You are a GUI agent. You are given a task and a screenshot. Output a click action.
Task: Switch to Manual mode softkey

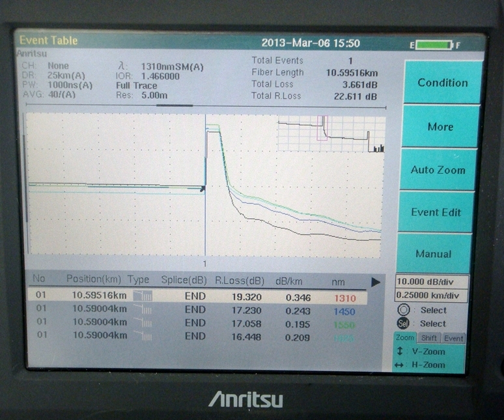click(x=434, y=254)
